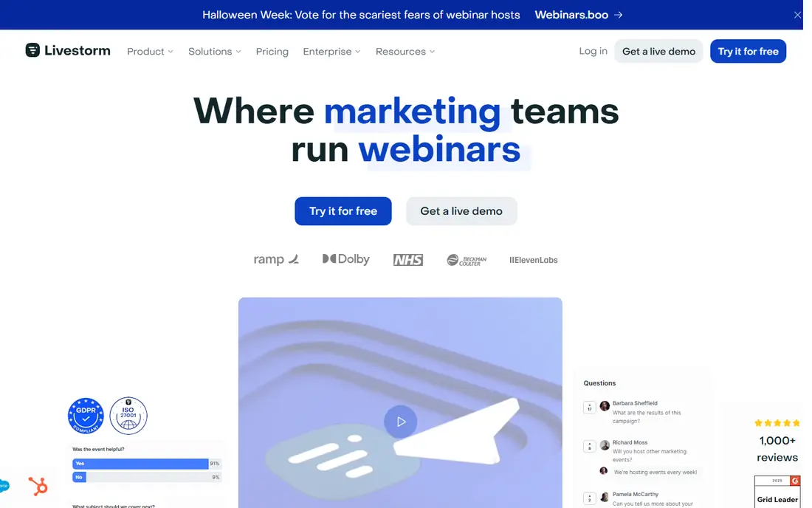Go to the Pricing page
Image resolution: width=812 pixels, height=508 pixels.
tap(272, 51)
